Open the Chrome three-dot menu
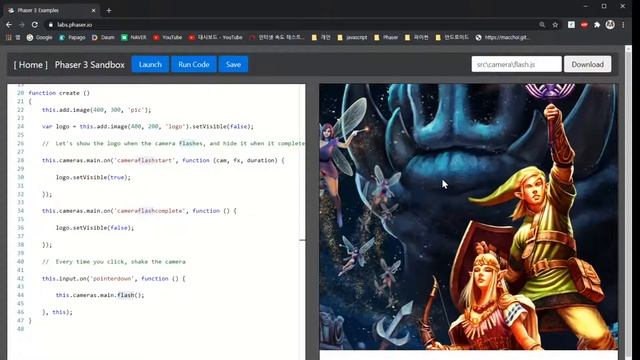The width and height of the screenshot is (640, 360). [623, 25]
